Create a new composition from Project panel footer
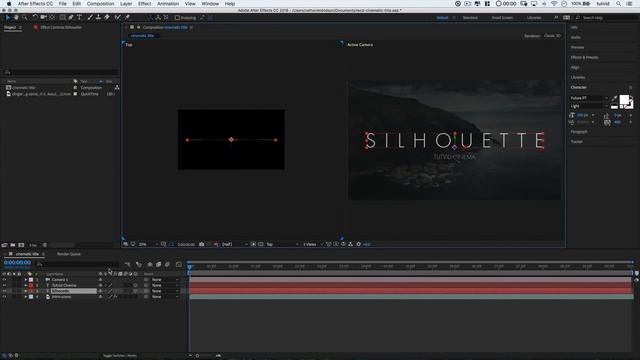 pos(21,245)
